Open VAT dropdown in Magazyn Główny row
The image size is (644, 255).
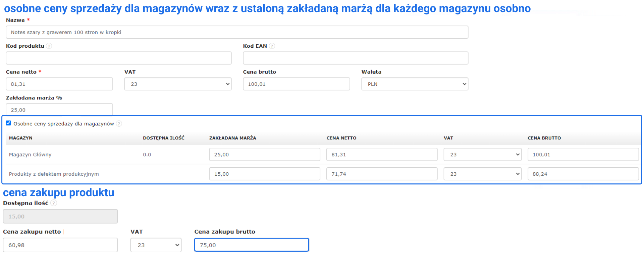[482, 155]
